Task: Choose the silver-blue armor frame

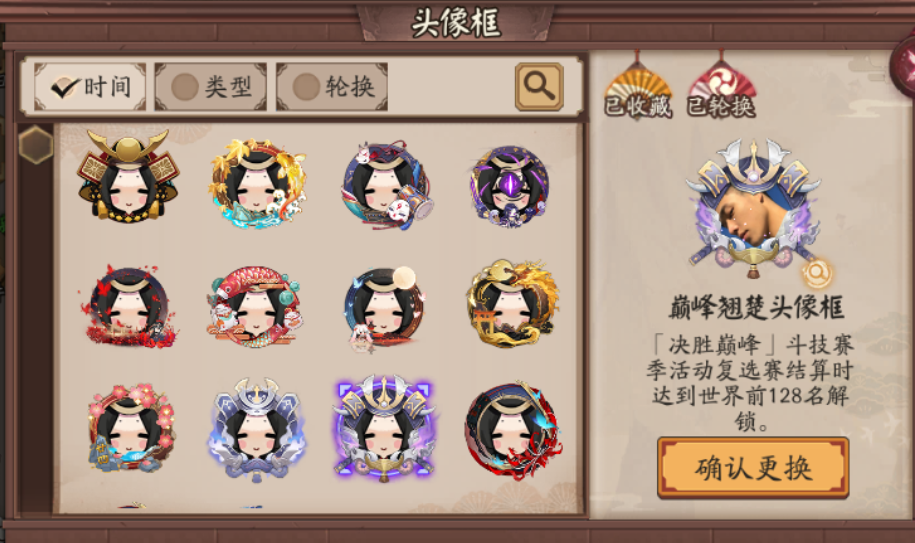Action: click(256, 430)
